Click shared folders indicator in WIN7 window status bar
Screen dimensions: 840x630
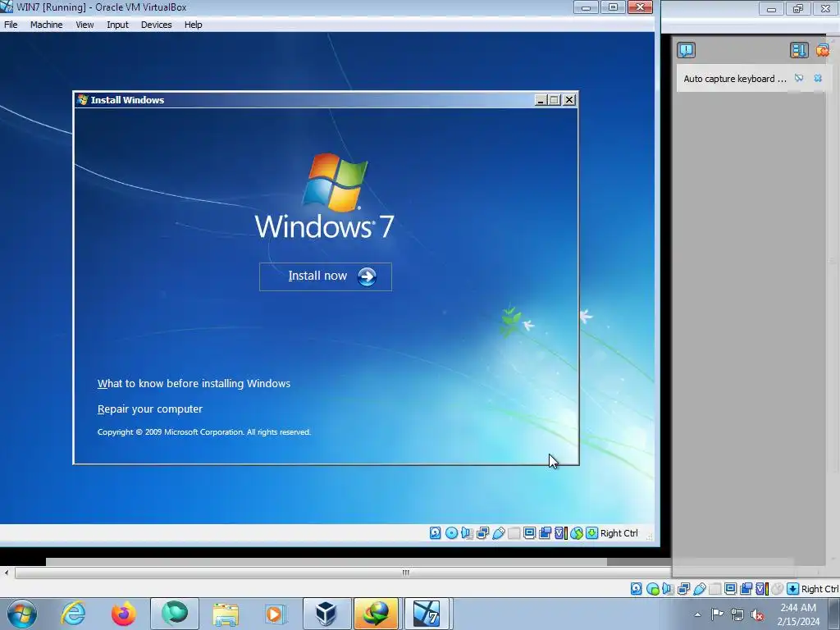(514, 533)
